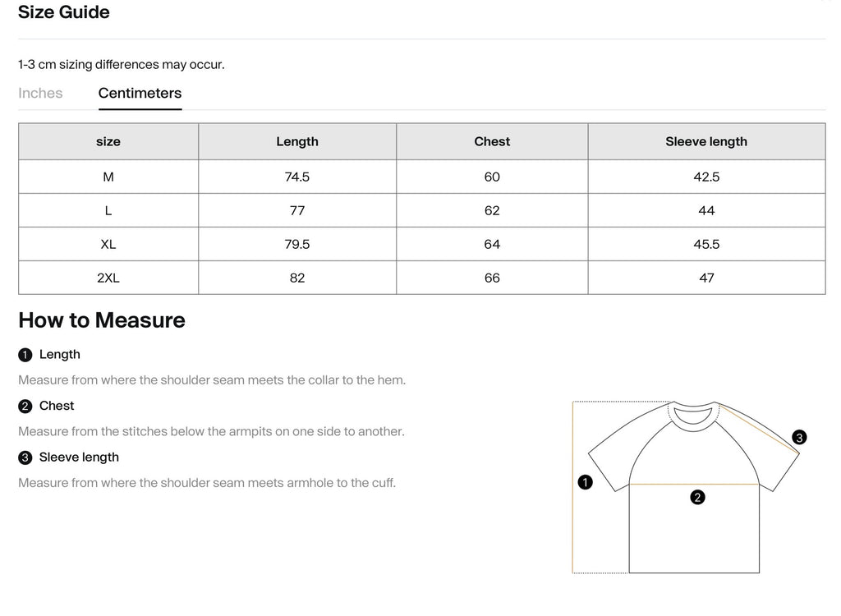This screenshot has height=616, width=841.
Task: Switch to the Inches tab
Action: click(40, 93)
